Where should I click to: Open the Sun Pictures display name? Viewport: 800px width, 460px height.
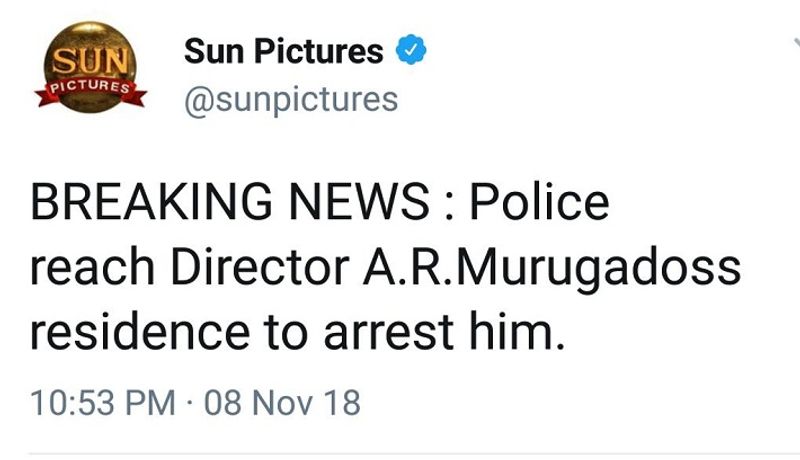(x=284, y=51)
